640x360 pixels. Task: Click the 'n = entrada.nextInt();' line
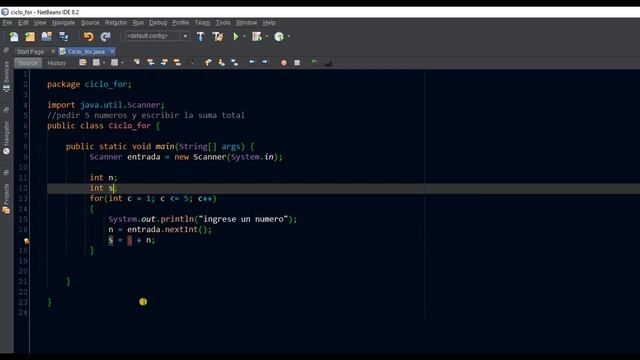(160, 229)
